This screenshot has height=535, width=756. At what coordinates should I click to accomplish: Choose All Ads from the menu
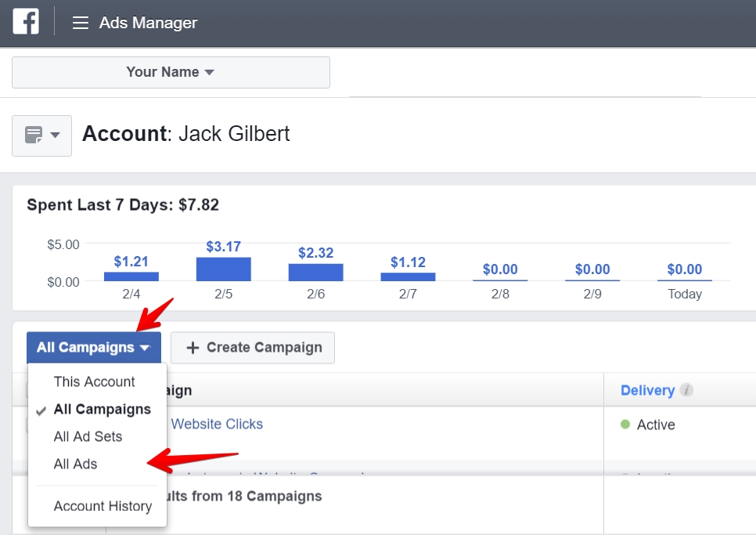pos(75,464)
